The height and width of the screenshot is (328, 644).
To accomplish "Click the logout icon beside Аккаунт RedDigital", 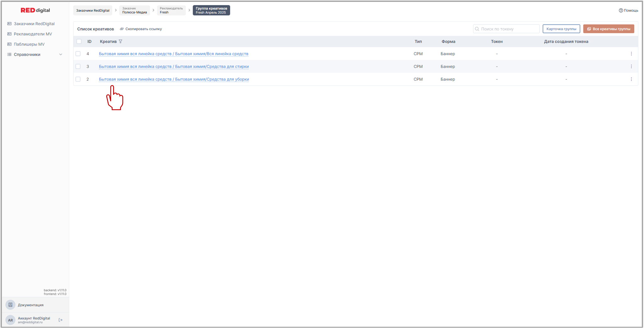I will (61, 320).
